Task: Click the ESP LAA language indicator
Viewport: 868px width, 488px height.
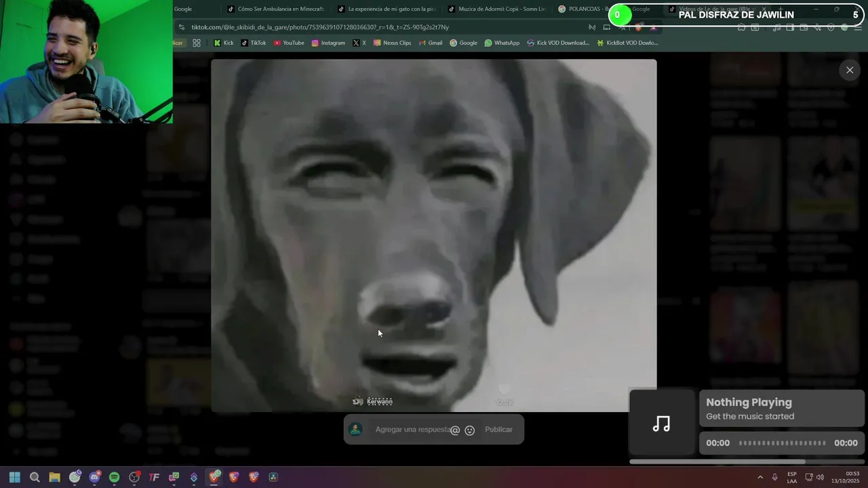Action: (792, 477)
